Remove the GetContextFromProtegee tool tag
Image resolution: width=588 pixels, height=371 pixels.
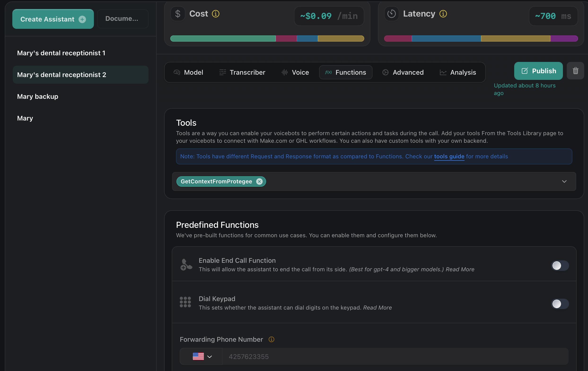tap(259, 181)
